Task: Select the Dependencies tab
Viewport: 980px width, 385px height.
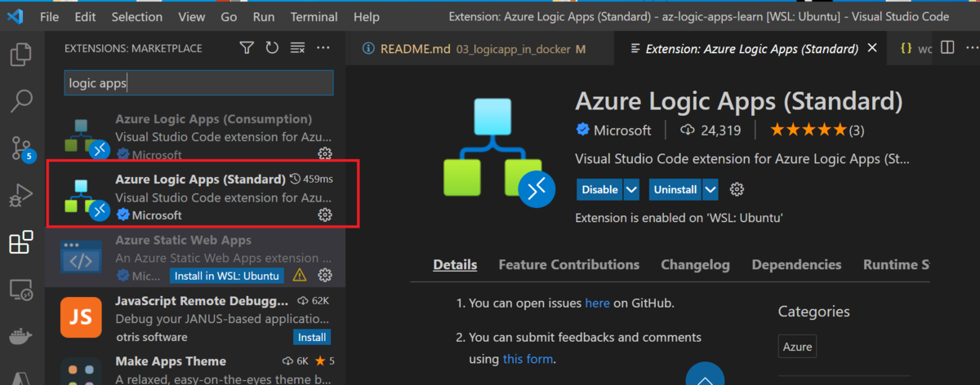Action: 796,265
